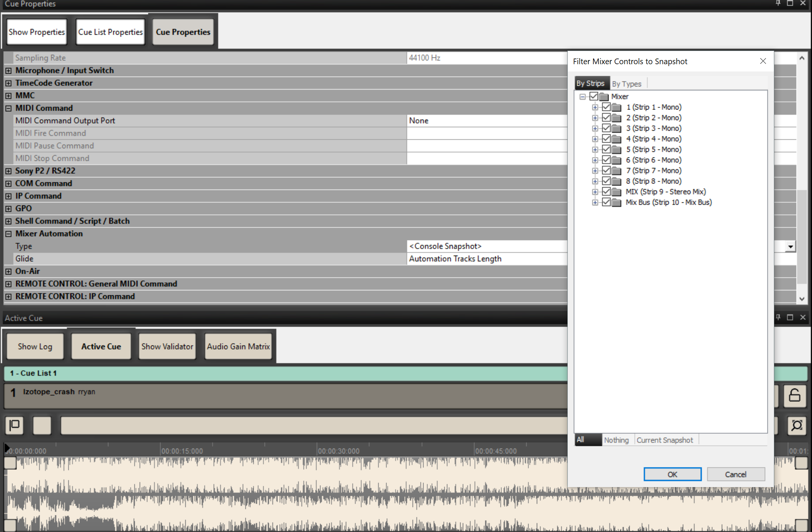Select the Current Snapshot filter tab
Screen dimensions: 812x532
pos(665,440)
